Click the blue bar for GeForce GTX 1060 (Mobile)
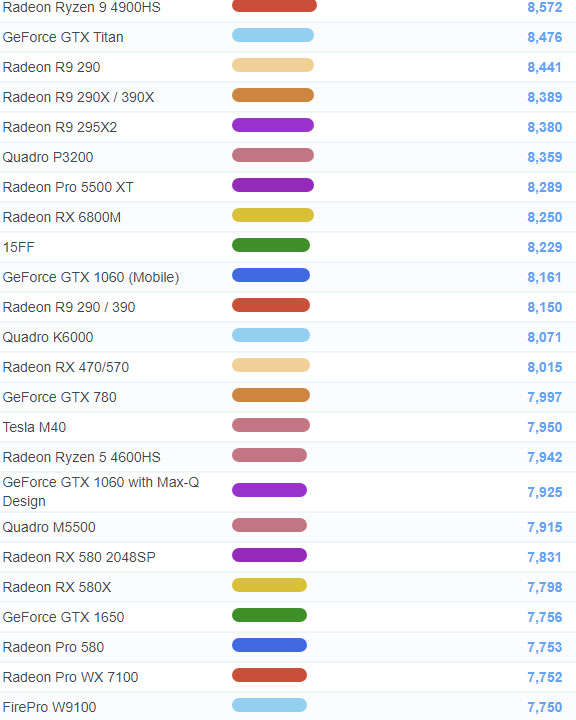Image resolution: width=576 pixels, height=720 pixels. (x=271, y=276)
